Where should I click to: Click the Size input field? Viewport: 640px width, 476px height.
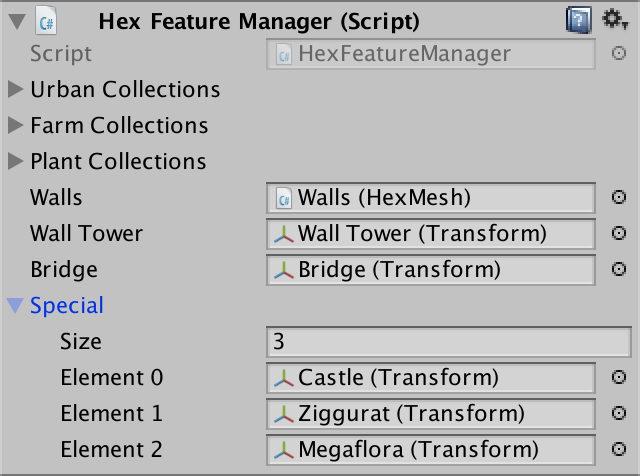(x=448, y=341)
